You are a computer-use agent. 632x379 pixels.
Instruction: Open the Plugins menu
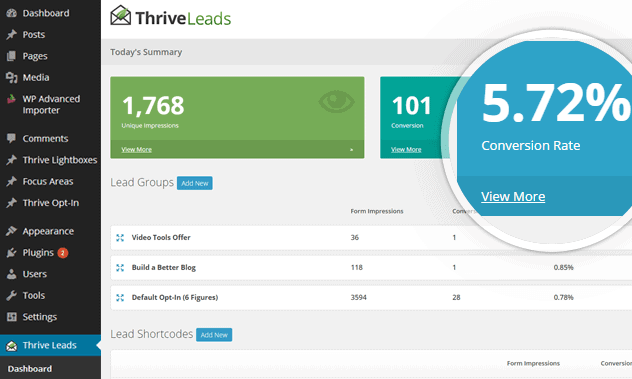pyautogui.click(x=38, y=253)
